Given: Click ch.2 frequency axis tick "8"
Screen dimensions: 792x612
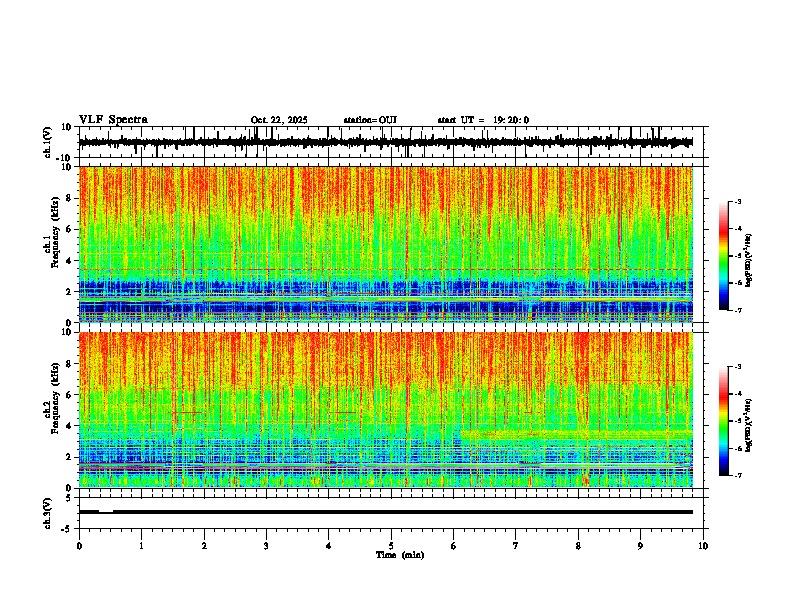Looking at the screenshot, I should 70,363.
